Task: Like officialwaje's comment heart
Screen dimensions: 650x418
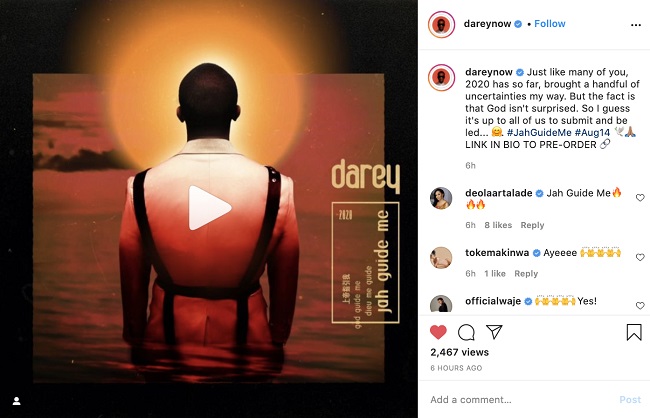Action: pyautogui.click(x=640, y=306)
